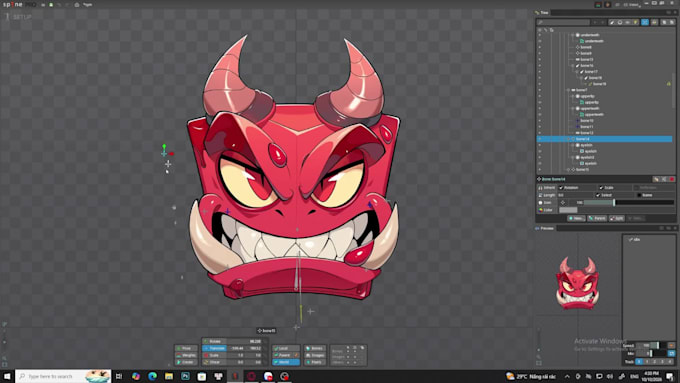
Task: Activate the Rotate transform tool
Action: pyautogui.click(x=214, y=341)
